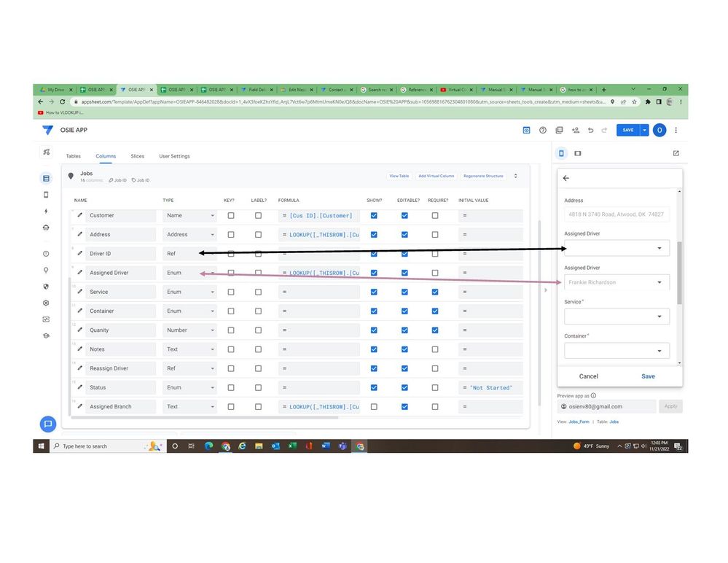Viewport: 728px width, 563px height.
Task: Open preview in new tab icon
Action: pos(676,153)
